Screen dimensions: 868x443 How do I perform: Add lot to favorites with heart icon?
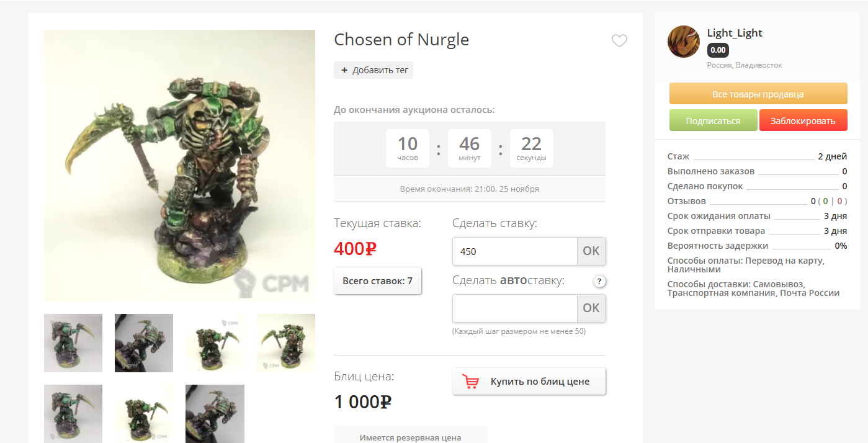coord(619,41)
